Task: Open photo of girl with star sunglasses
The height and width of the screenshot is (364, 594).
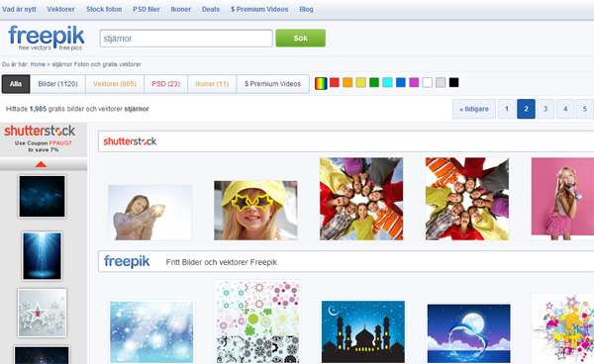Action: [x=255, y=211]
